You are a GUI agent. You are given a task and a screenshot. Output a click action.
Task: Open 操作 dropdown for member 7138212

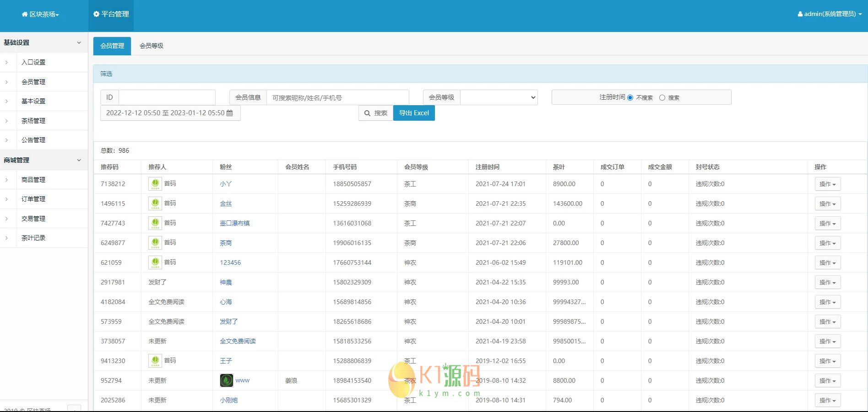(827, 184)
